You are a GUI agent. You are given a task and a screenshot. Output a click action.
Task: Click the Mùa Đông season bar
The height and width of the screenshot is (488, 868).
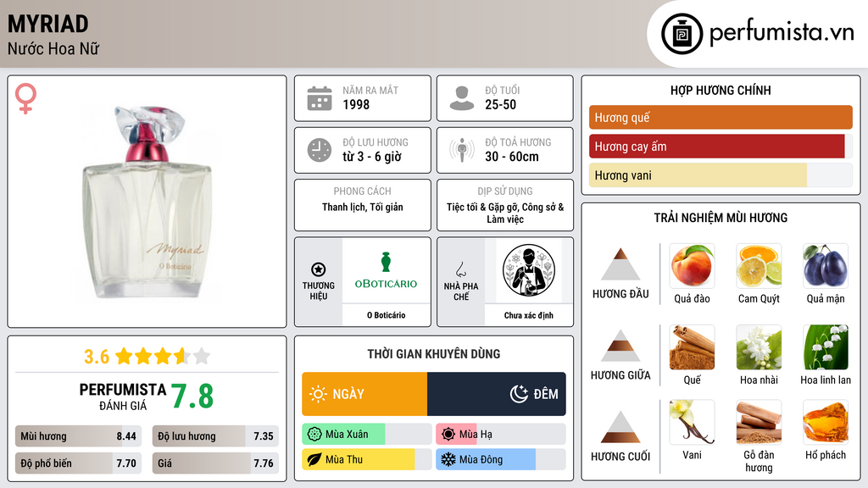pos(500,459)
